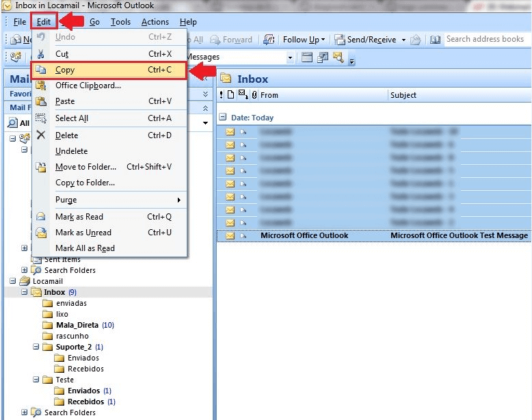Click the Locamail mailbox icon
Viewport: 532px width, 420px height.
pyautogui.click(x=25, y=280)
